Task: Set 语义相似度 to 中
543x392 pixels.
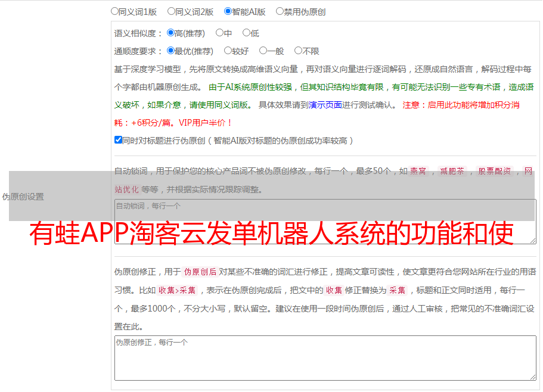Action: tap(220, 33)
